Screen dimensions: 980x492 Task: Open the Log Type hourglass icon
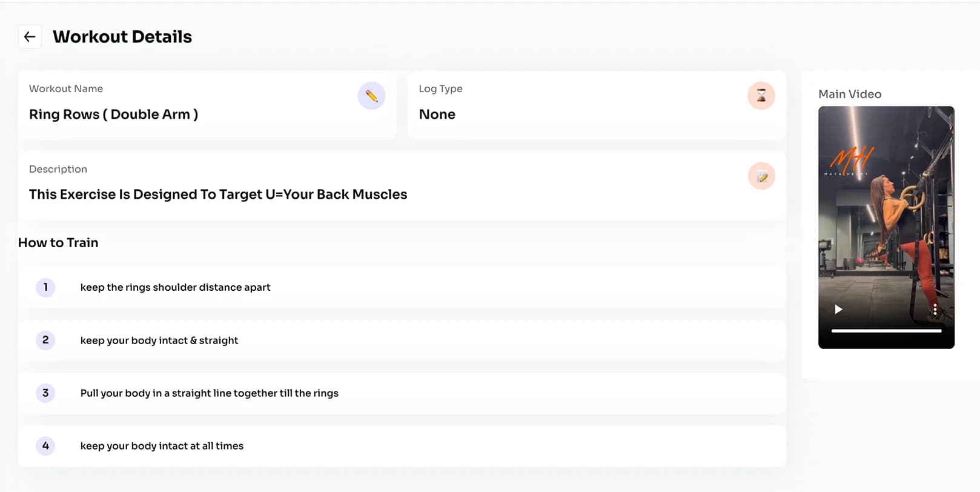pos(761,96)
